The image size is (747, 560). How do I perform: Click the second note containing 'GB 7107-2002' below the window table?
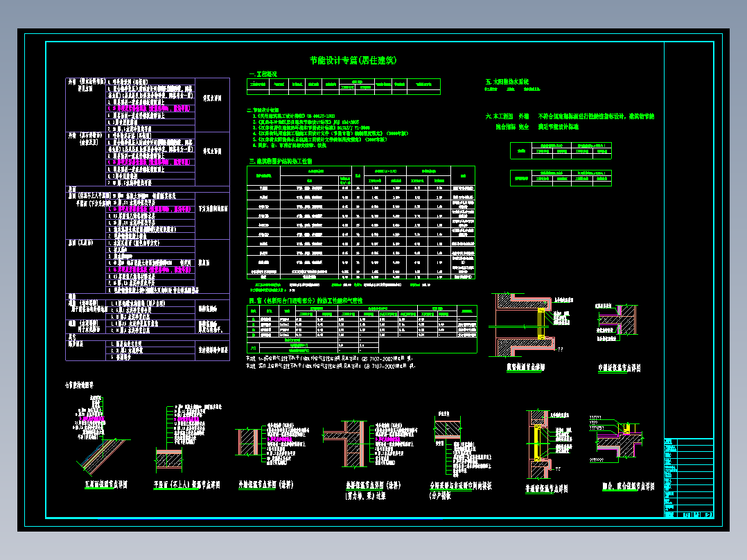click(x=331, y=367)
